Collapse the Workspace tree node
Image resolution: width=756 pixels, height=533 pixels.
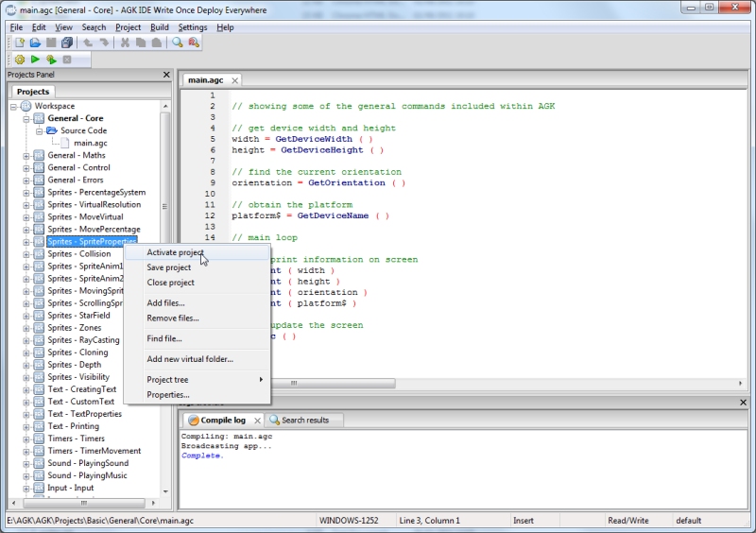pos(13,107)
